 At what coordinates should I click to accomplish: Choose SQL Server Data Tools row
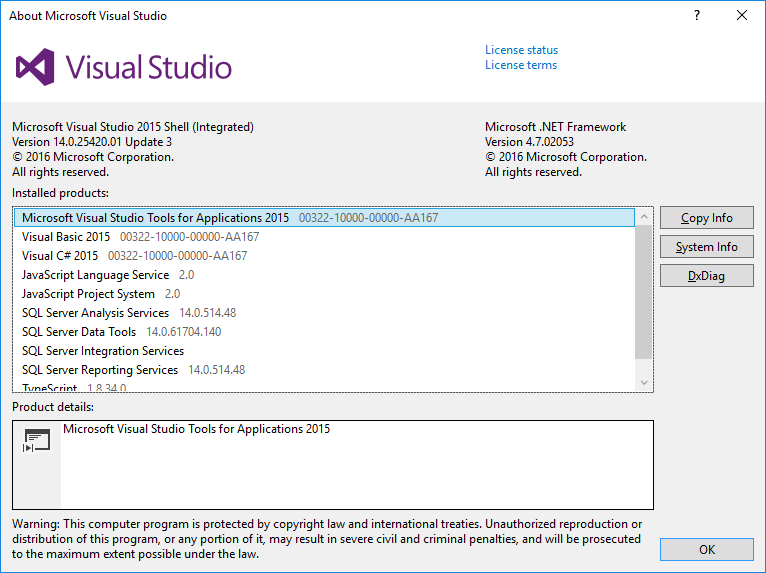point(324,332)
